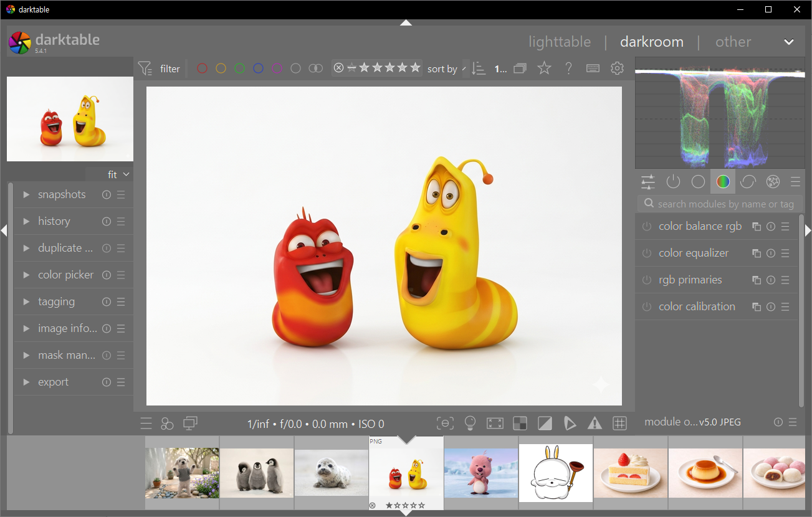Focus the search modules input field
Screen dimensions: 812x517
(719, 204)
